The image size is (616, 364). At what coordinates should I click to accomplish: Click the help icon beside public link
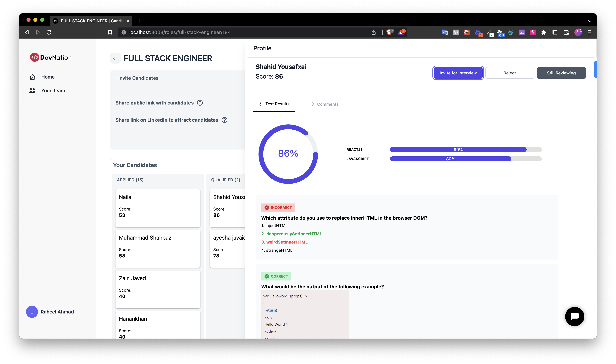coord(200,103)
